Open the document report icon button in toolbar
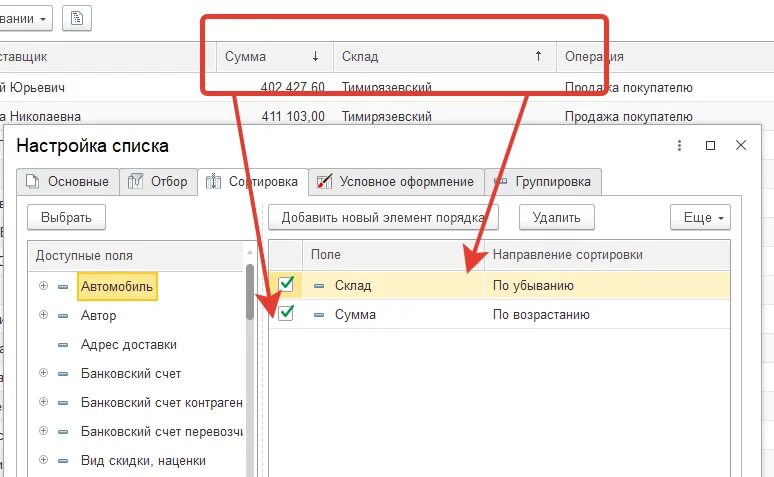Screen dimensions: 774x477 point(77,19)
